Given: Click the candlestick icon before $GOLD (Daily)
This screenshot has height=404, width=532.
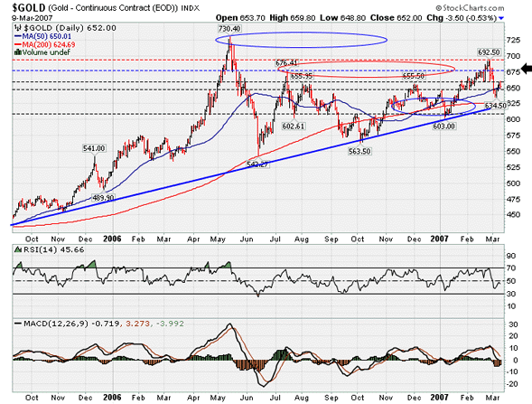Looking at the screenshot, I should (x=18, y=28).
